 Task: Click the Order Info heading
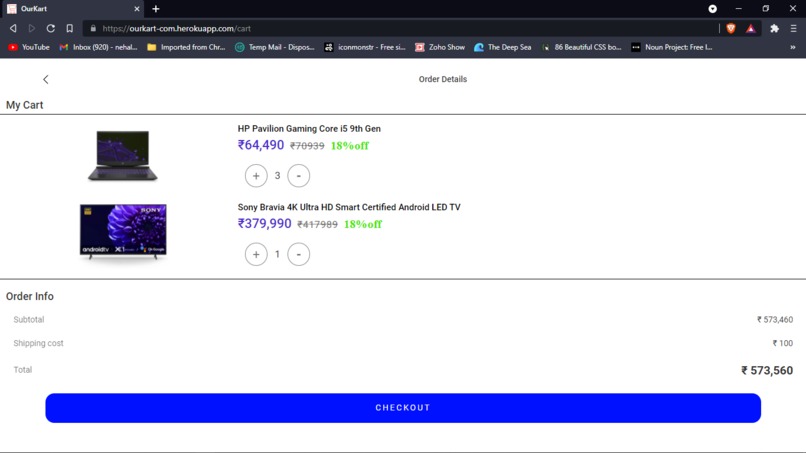pyautogui.click(x=30, y=296)
